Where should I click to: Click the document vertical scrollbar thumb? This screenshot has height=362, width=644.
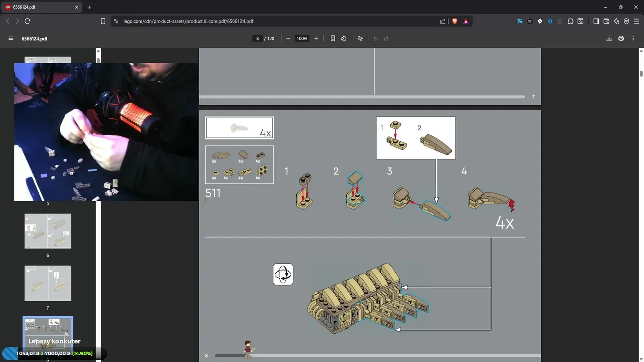coord(641,74)
